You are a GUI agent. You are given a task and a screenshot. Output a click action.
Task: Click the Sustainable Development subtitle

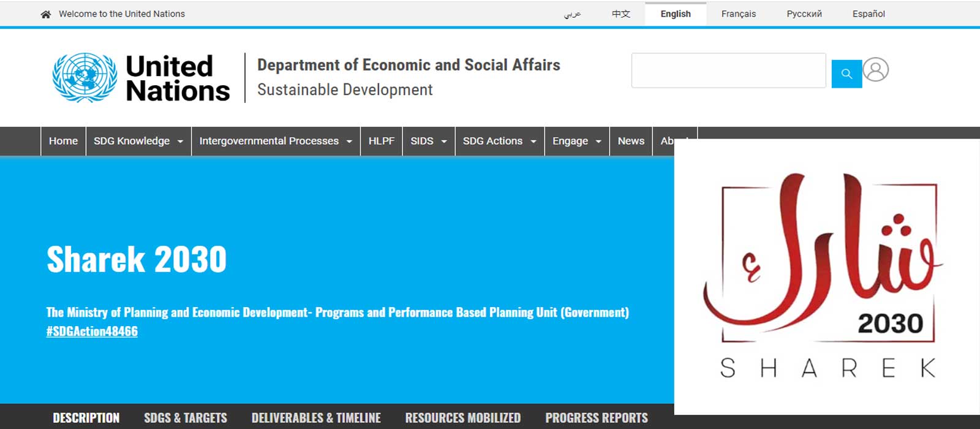pyautogui.click(x=345, y=90)
